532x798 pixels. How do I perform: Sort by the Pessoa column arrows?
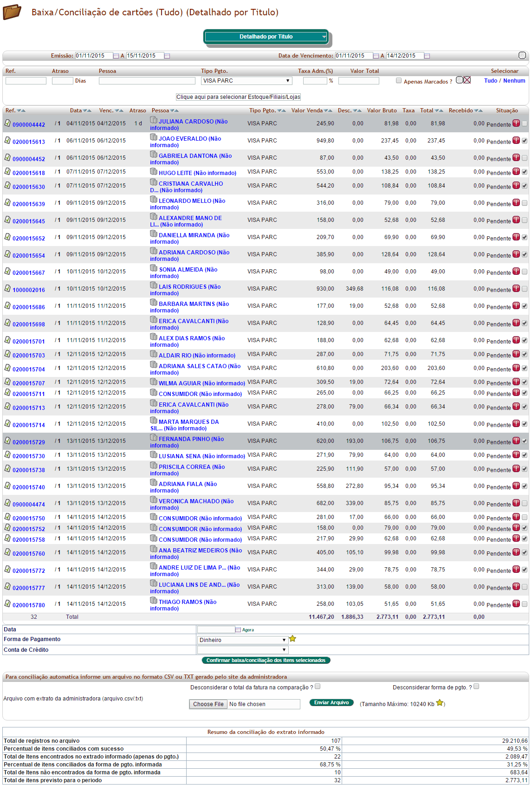(x=175, y=111)
